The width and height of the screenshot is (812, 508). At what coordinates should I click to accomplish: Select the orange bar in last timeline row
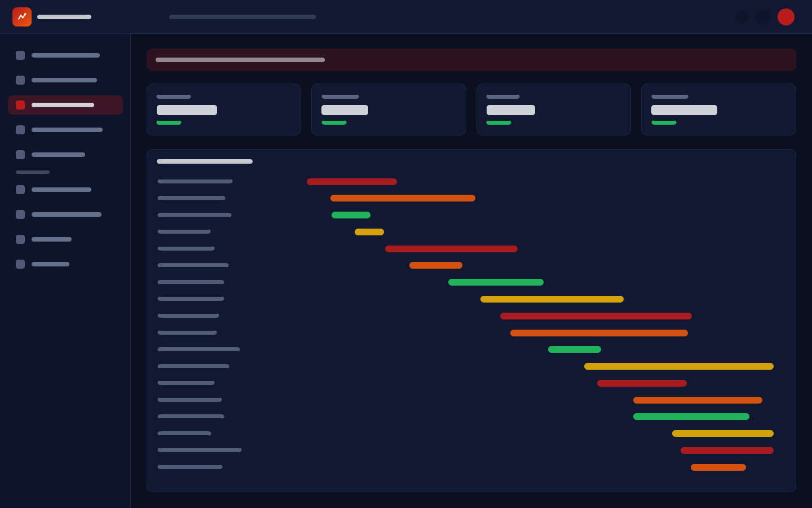(718, 467)
